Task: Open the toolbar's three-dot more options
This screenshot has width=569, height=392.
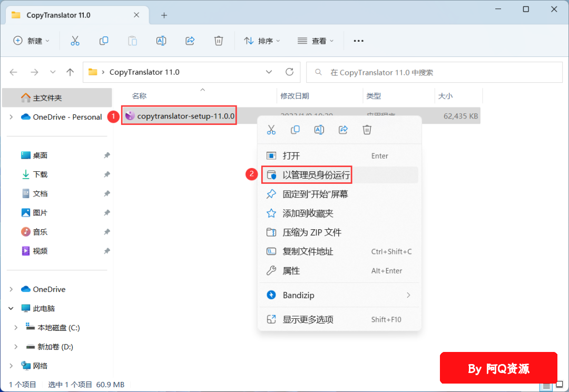Action: 359,41
